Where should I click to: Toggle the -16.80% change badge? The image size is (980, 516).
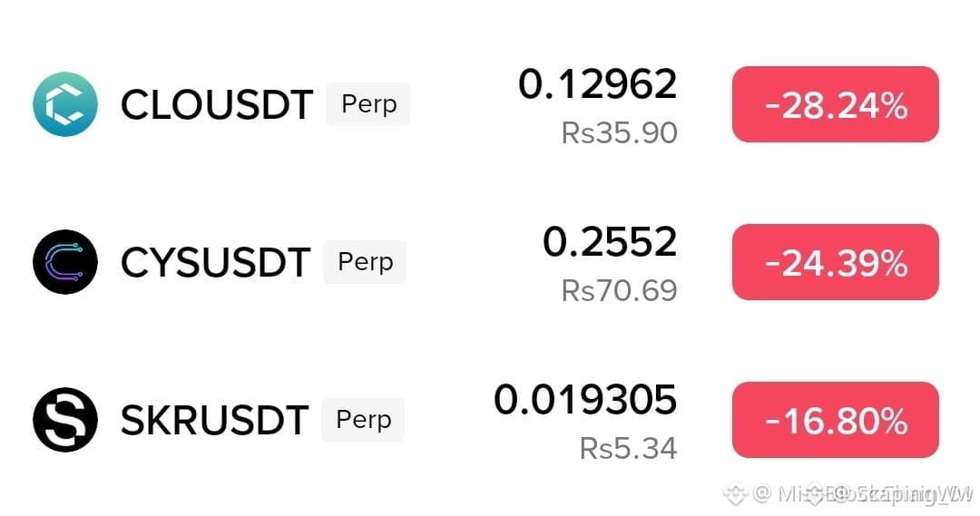click(x=836, y=420)
